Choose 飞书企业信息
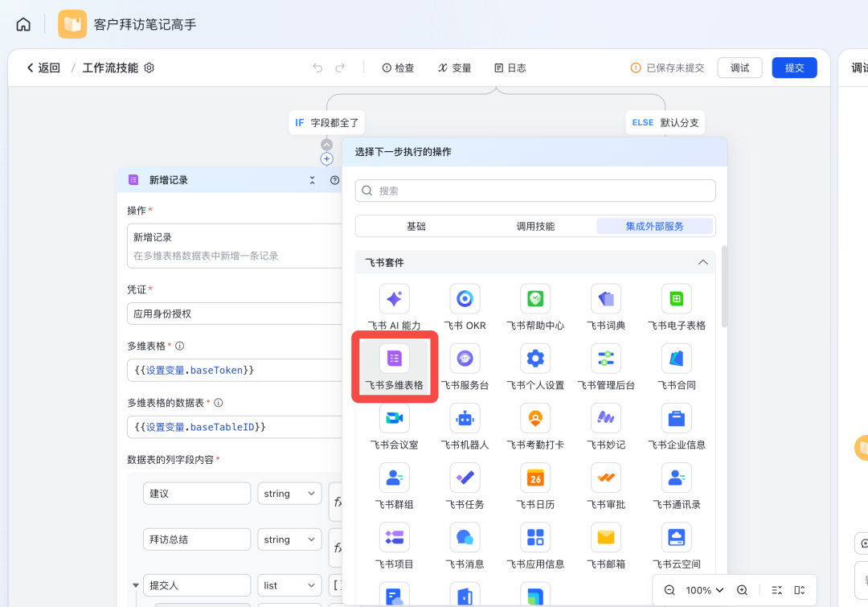This screenshot has height=607, width=868. (x=677, y=426)
